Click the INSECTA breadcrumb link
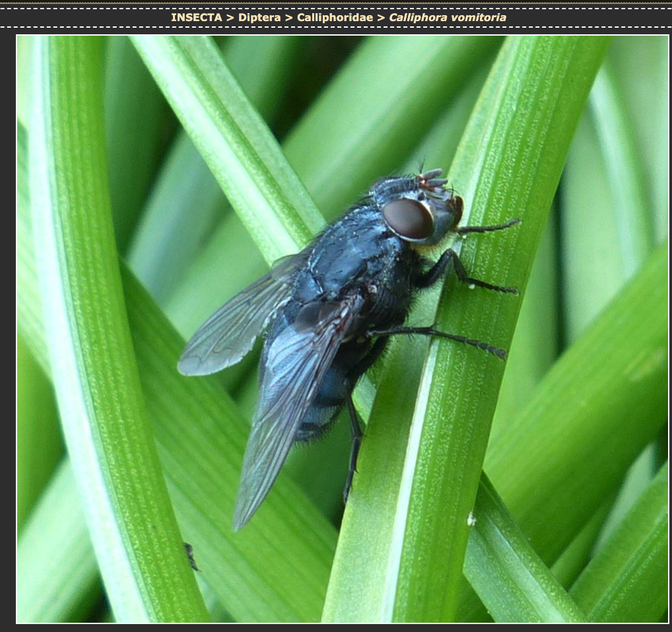The width and height of the screenshot is (672, 632). point(196,18)
